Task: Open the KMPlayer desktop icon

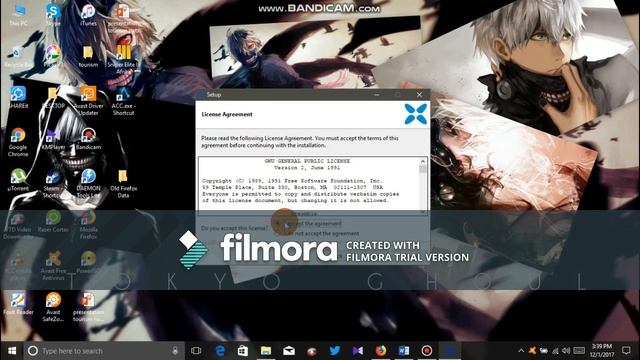Action: coord(53,140)
